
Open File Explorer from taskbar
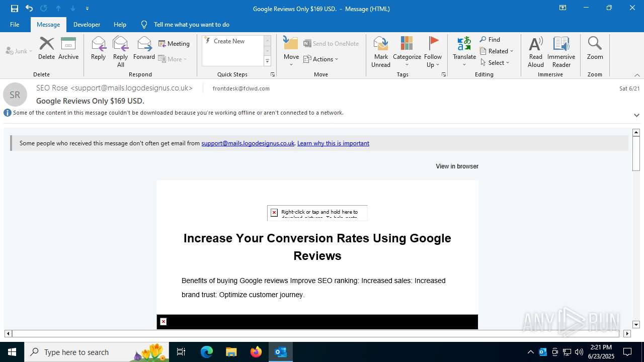[x=231, y=352]
